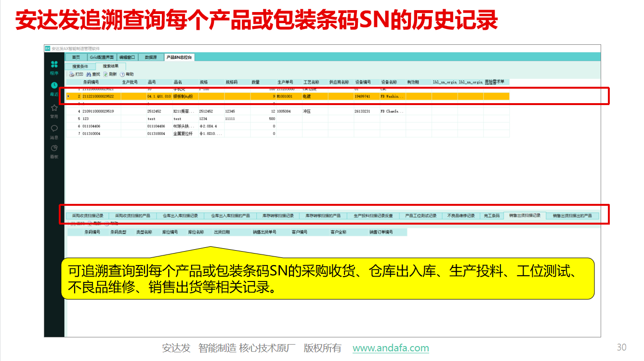Switch to the Grid配置界面 tab
The height and width of the screenshot is (361, 644).
102,57
